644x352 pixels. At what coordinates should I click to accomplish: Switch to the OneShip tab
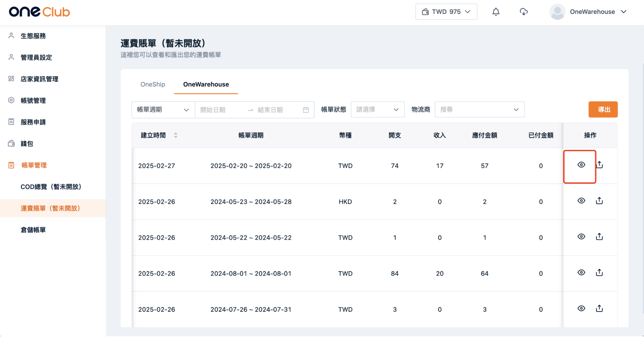[x=153, y=84]
